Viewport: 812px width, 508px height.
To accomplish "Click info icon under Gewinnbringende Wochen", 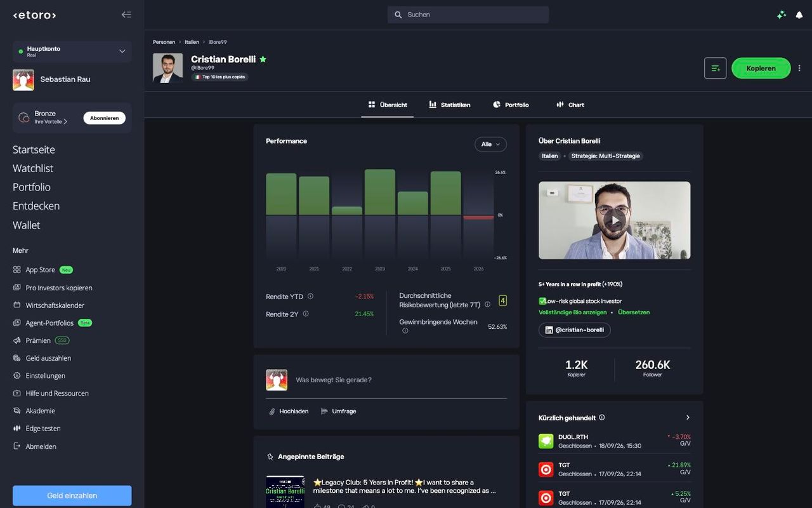I will tap(405, 331).
